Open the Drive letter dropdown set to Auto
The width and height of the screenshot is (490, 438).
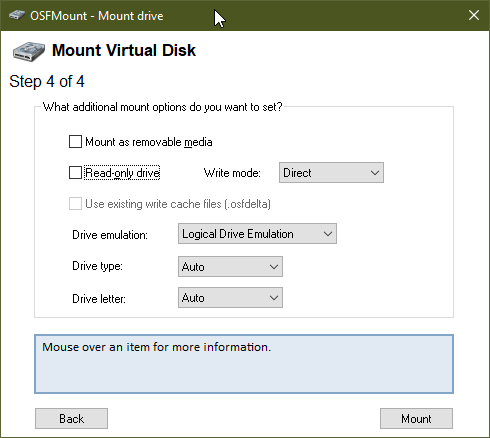click(x=230, y=298)
